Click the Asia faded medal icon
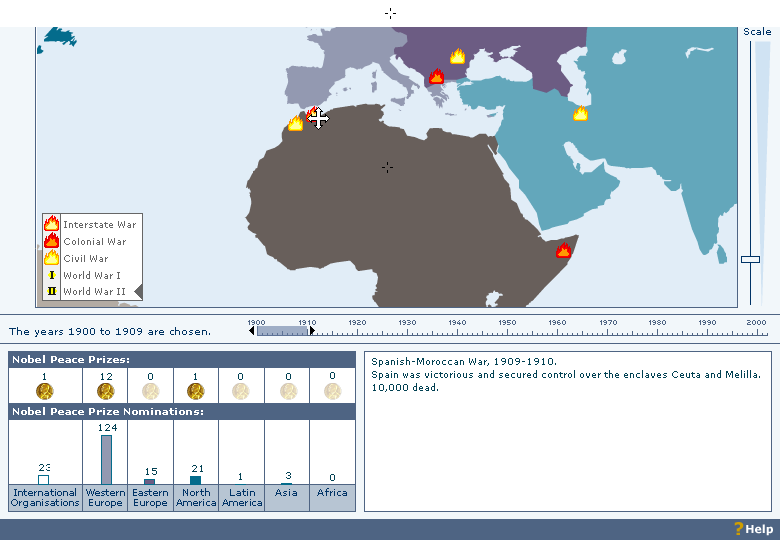The width and height of the screenshot is (780, 540). (289, 391)
